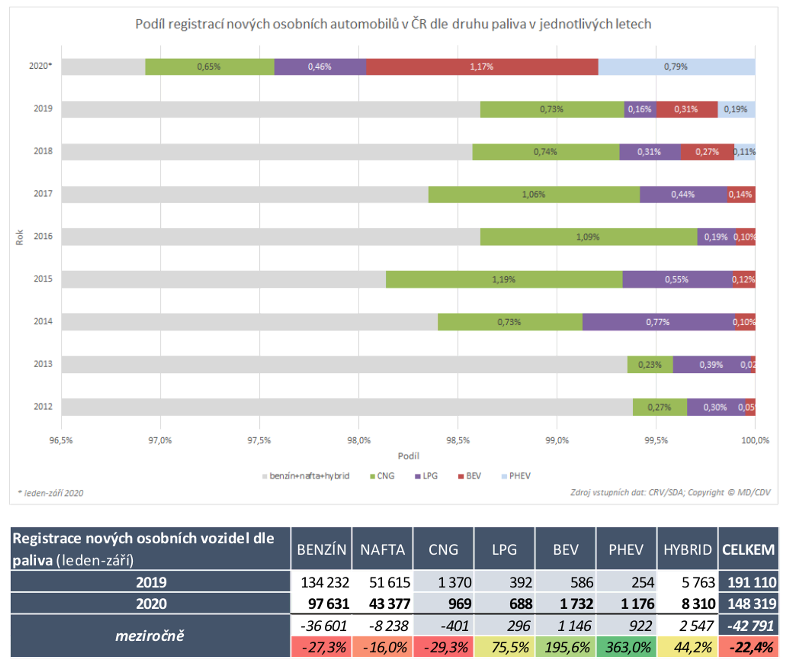
Task: Select the 1,17% red bar segment for 2020
Action: pos(482,67)
